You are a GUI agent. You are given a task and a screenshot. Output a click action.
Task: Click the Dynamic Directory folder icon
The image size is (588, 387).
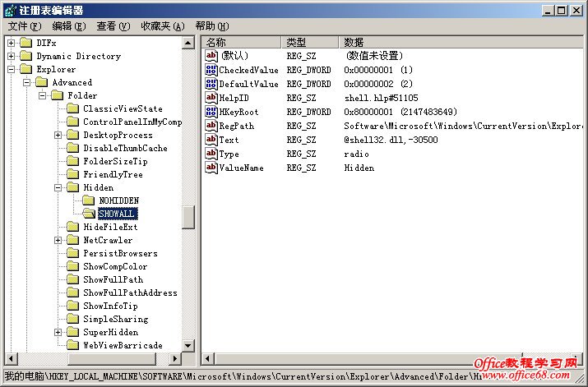tap(25, 56)
